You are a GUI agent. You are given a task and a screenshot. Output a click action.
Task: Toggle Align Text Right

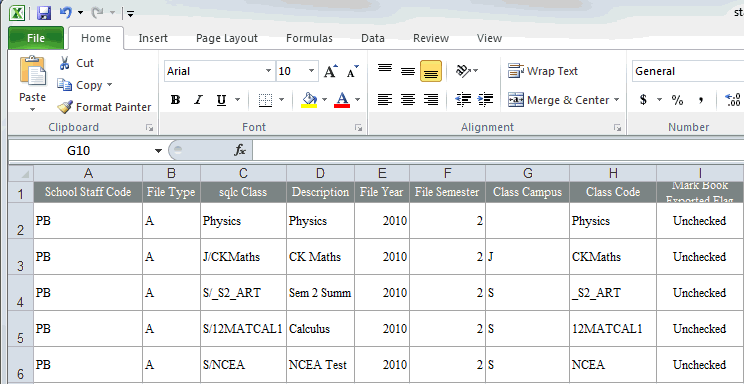431,100
